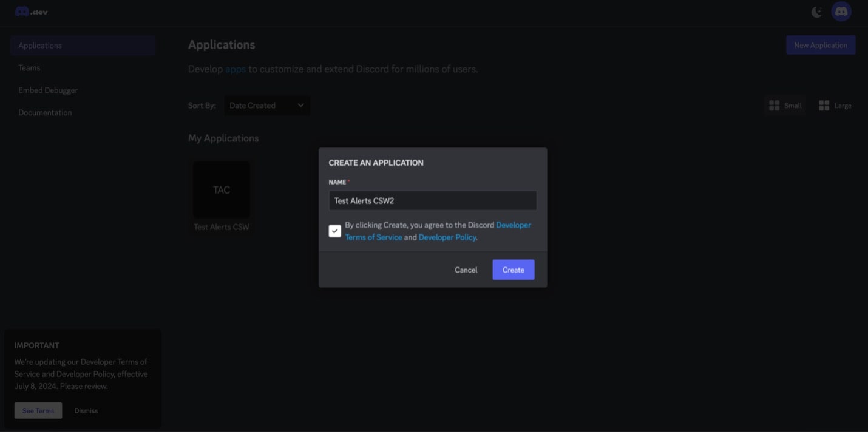Viewport: 868px width, 434px height.
Task: Click the My Applications heading
Action: click(x=223, y=138)
